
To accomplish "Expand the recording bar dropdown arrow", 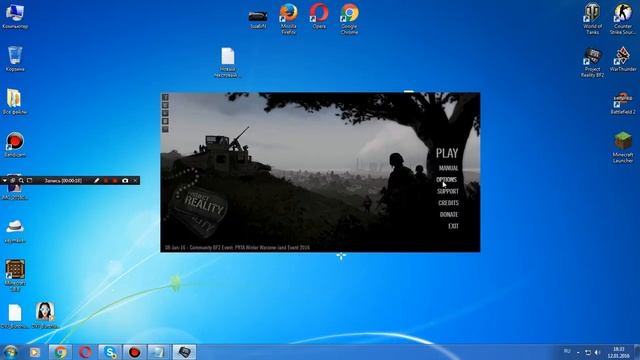I will (4, 180).
